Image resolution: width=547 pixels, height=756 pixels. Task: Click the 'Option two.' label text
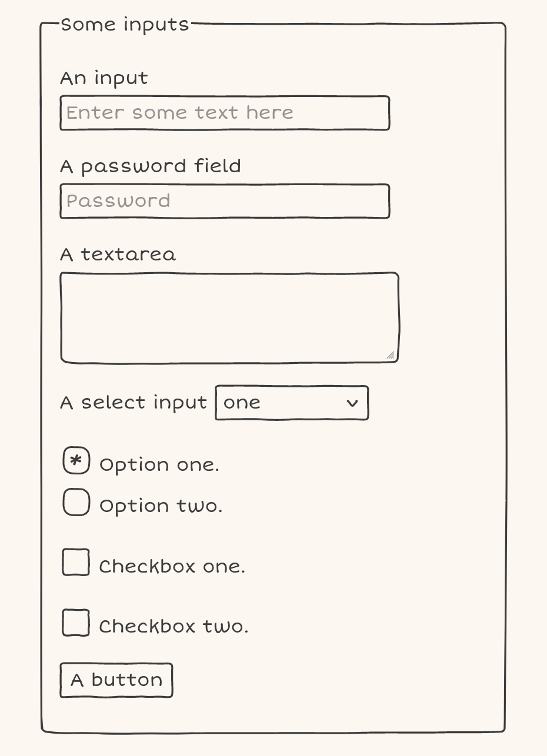[161, 506]
